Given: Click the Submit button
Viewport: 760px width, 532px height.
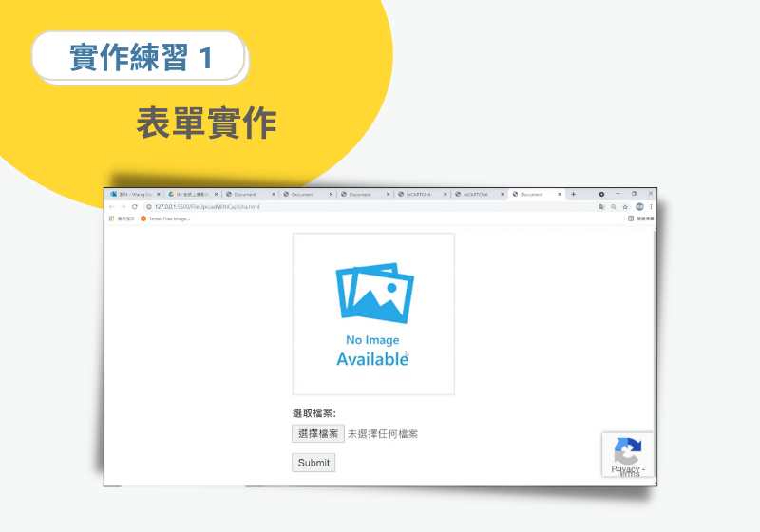Looking at the screenshot, I should pyautogui.click(x=313, y=463).
